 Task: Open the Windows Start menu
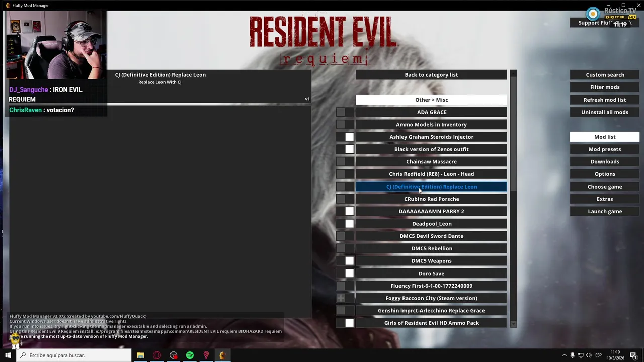8,355
